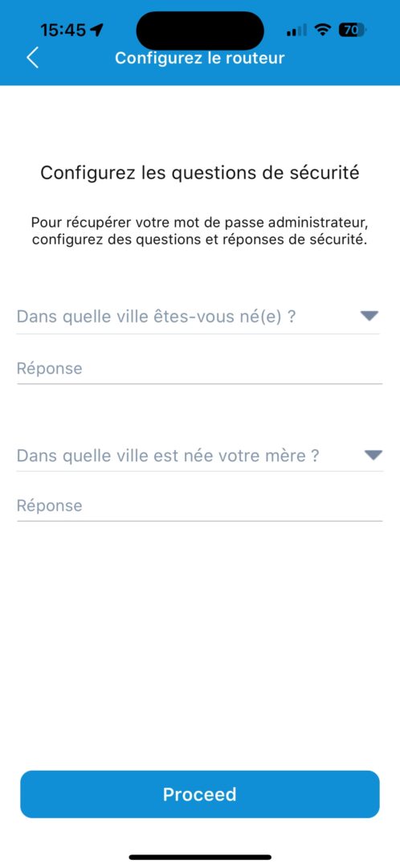The image size is (400, 868).
Task: Tap the location arrow beside the time
Action: (97, 30)
